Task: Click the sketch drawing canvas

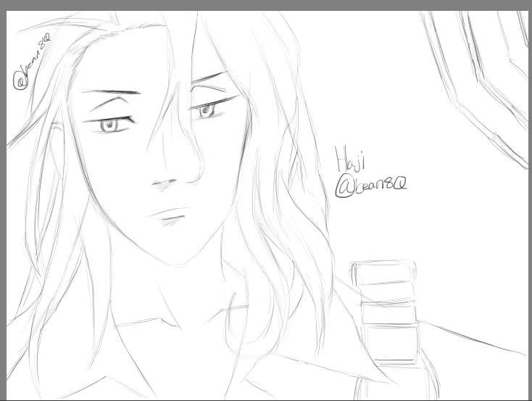Action: click(x=267, y=206)
